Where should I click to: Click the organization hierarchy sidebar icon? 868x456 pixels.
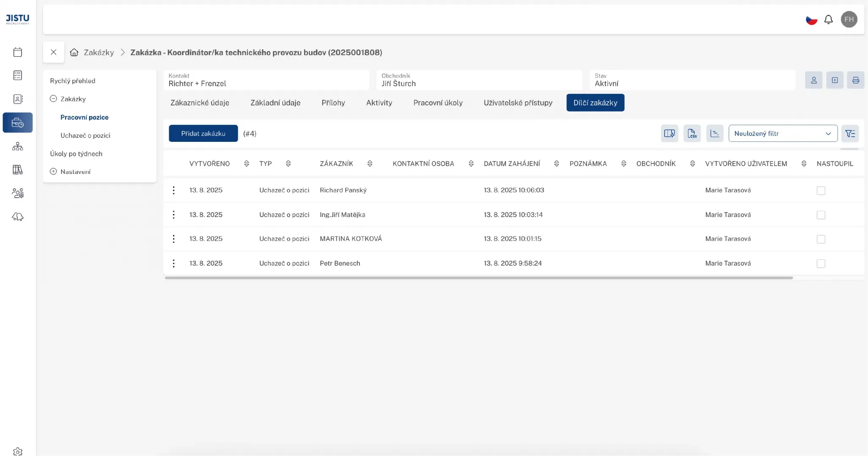tap(18, 147)
